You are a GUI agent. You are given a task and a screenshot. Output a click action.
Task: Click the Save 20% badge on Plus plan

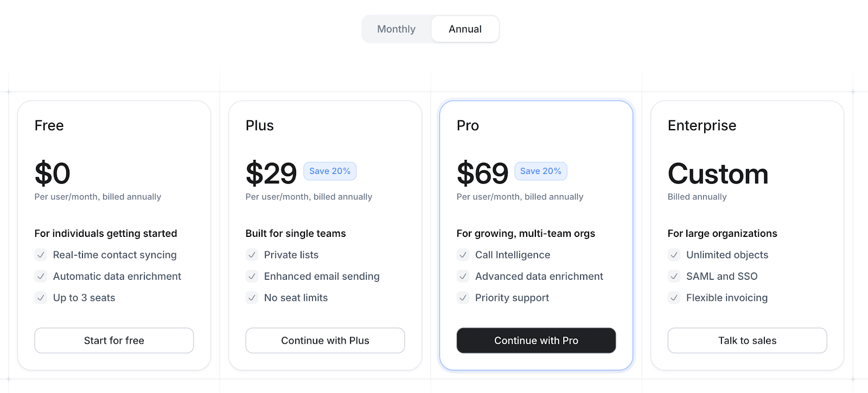330,171
